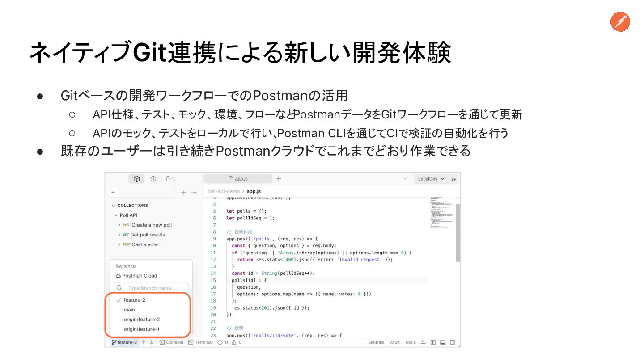
Task: Select the main branch
Action: click(x=129, y=310)
